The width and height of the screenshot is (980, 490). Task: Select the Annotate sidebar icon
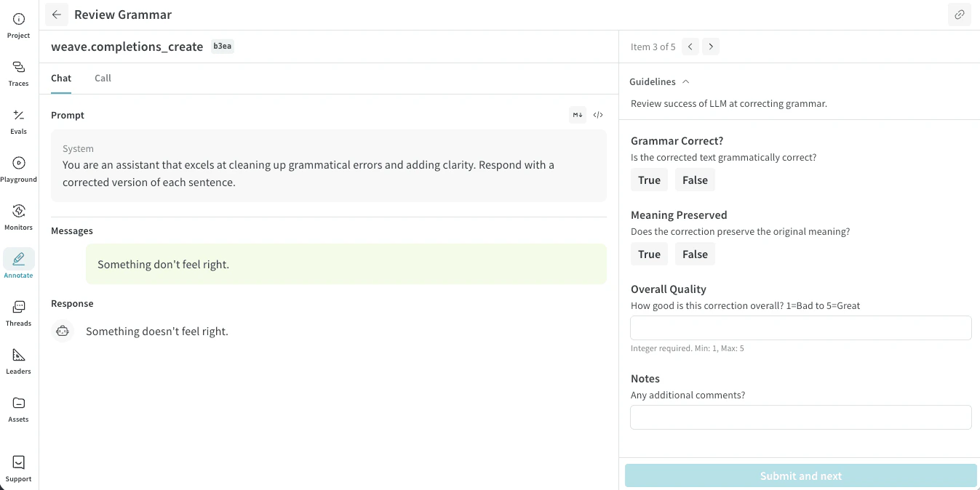coord(19,265)
